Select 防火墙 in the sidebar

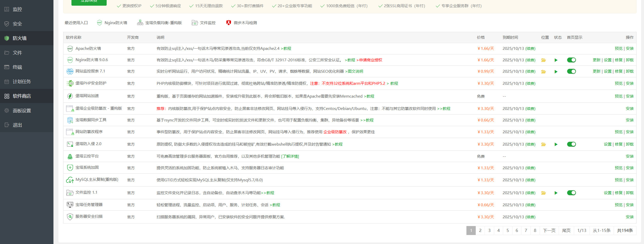pyautogui.click(x=27, y=38)
